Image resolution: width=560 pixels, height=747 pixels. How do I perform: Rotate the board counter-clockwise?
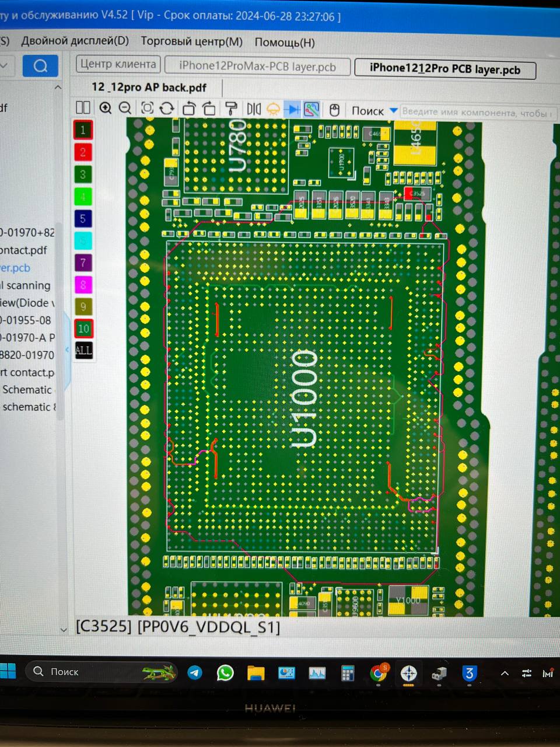tap(188, 109)
